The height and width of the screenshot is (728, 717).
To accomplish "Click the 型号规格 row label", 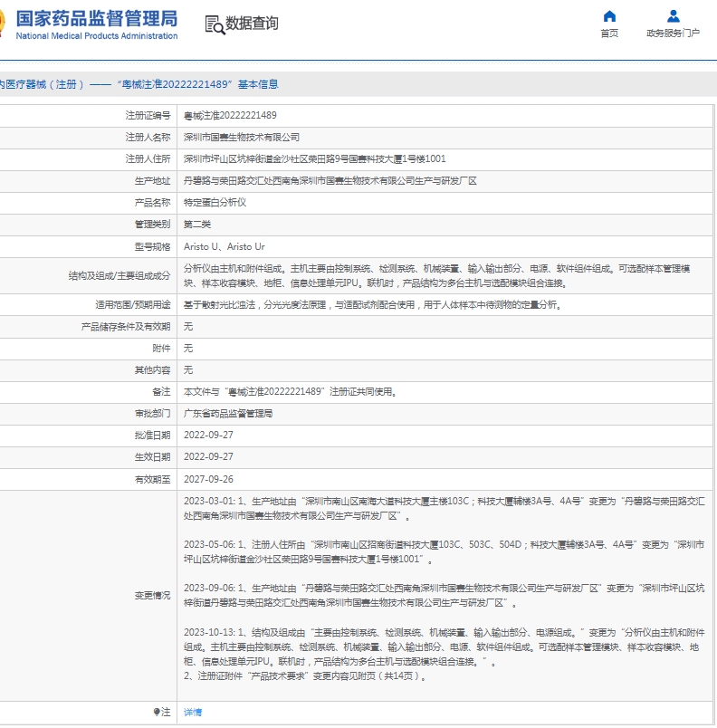I will pyautogui.click(x=152, y=246).
